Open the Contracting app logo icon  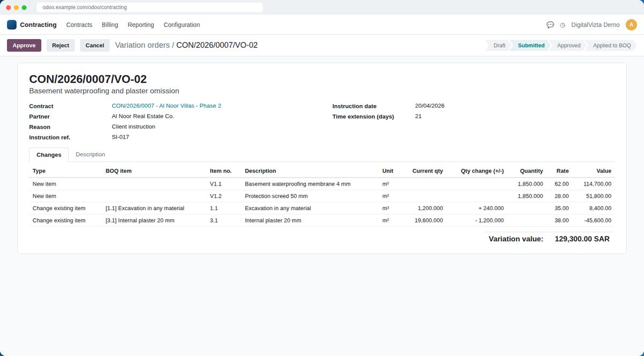coord(12,25)
